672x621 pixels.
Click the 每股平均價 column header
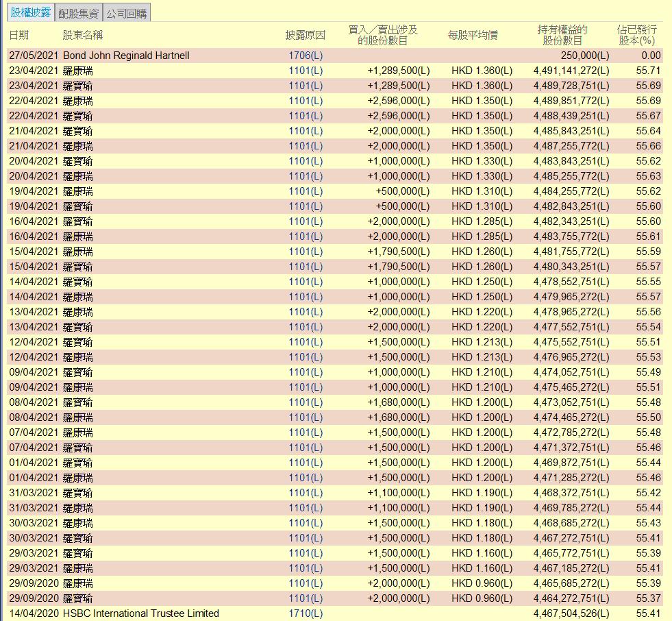(473, 35)
